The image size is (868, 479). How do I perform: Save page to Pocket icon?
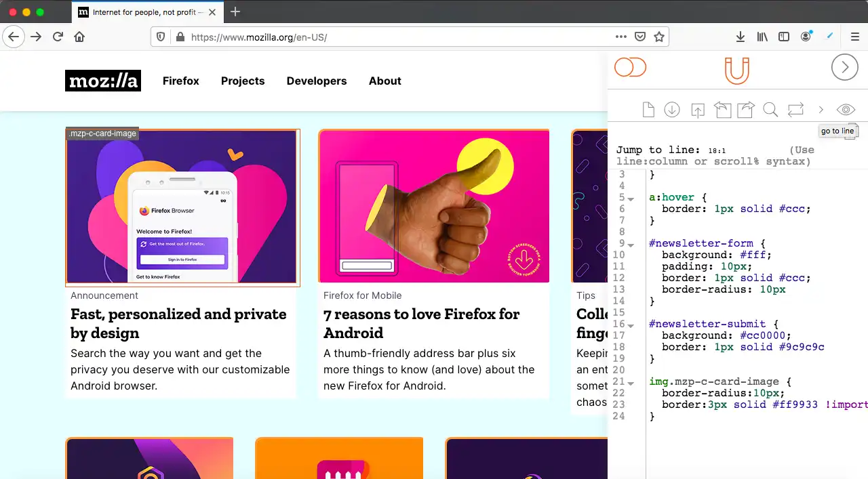tap(640, 37)
